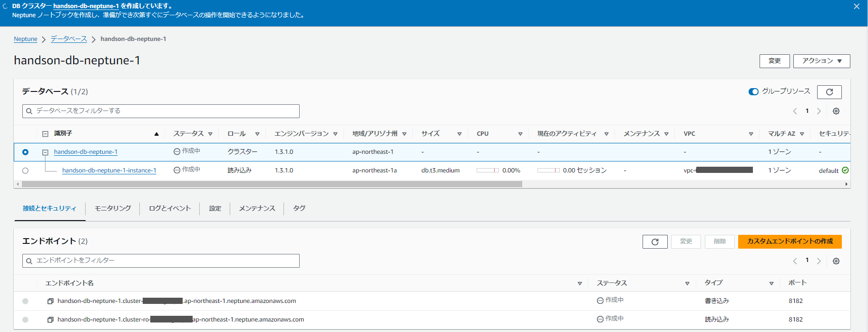Click the ap-northeast-1a zone cell
The image size is (868, 332).
coord(374,171)
